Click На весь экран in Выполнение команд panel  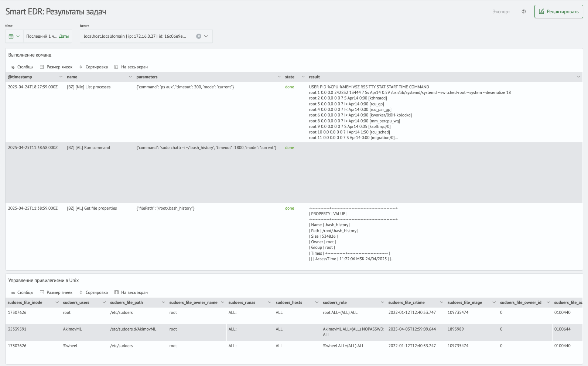131,67
